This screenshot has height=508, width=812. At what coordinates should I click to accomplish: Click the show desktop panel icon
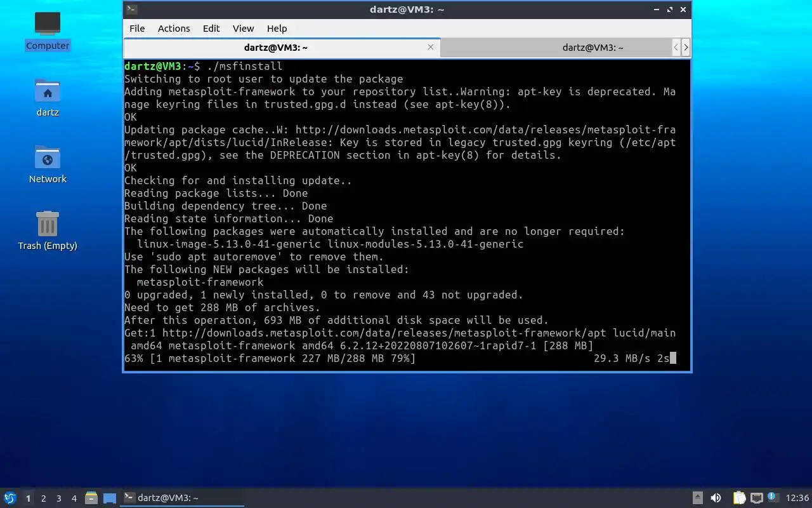click(109, 498)
